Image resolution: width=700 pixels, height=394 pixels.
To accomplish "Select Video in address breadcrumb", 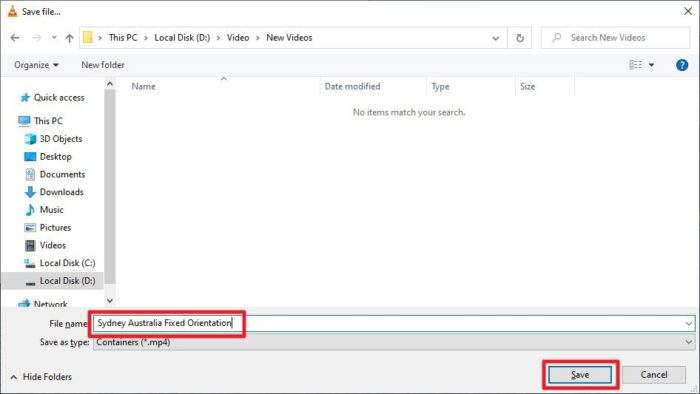I will [238, 37].
